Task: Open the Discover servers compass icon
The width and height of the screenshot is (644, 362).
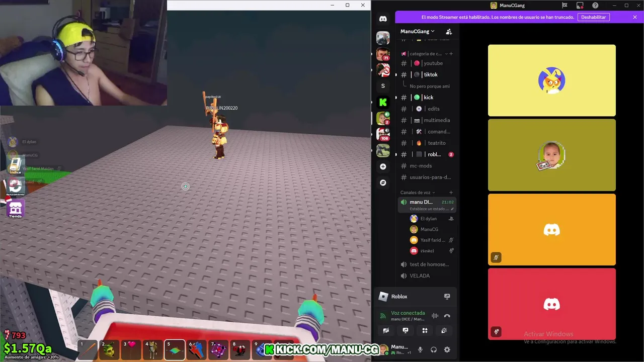Action: pos(383,183)
